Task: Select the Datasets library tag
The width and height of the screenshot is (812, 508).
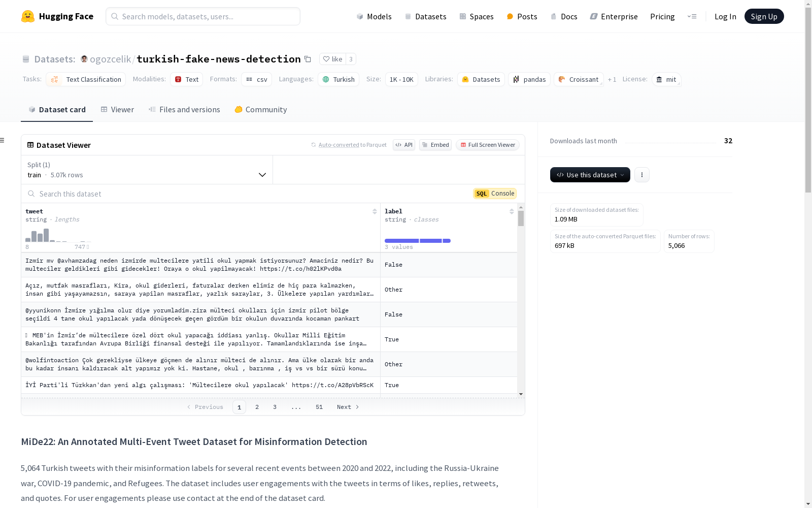Action: tap(481, 79)
